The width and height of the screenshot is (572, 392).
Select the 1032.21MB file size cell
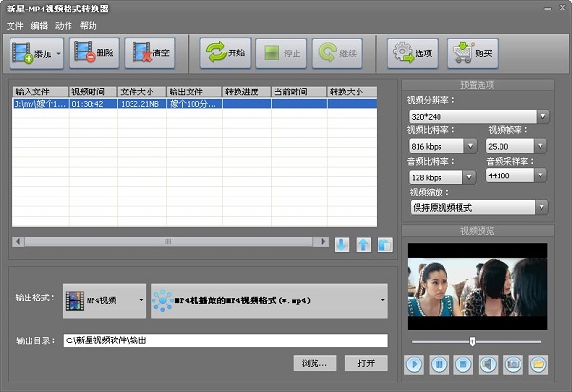point(142,104)
